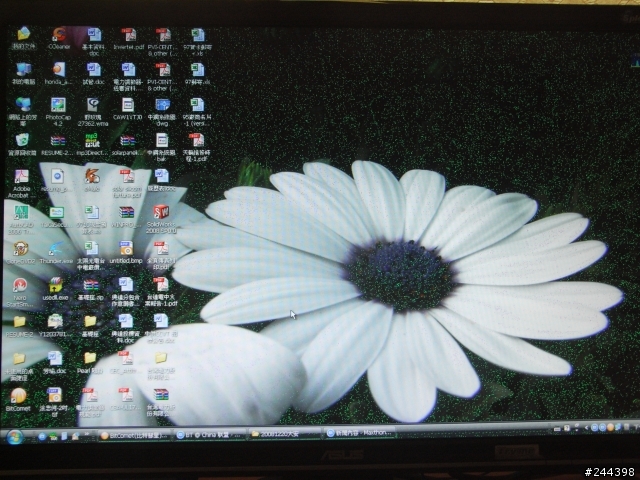
Task: Select the CAW1YT70 file icon
Action: coord(128,109)
